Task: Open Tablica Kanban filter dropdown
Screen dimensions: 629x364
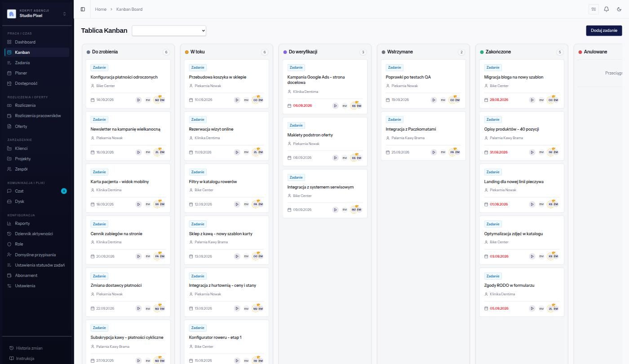Action: (x=169, y=31)
